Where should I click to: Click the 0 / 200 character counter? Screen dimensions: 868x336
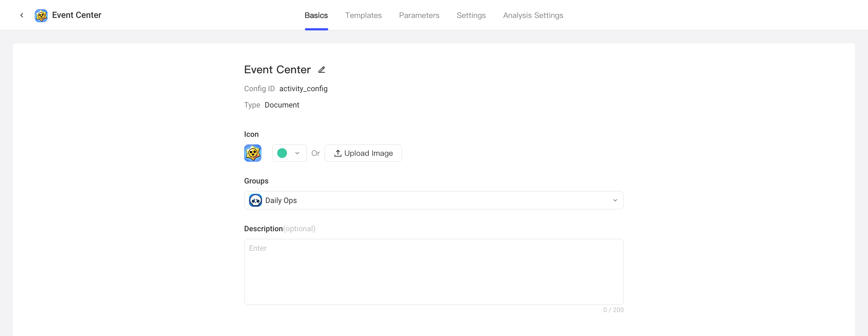coord(613,310)
